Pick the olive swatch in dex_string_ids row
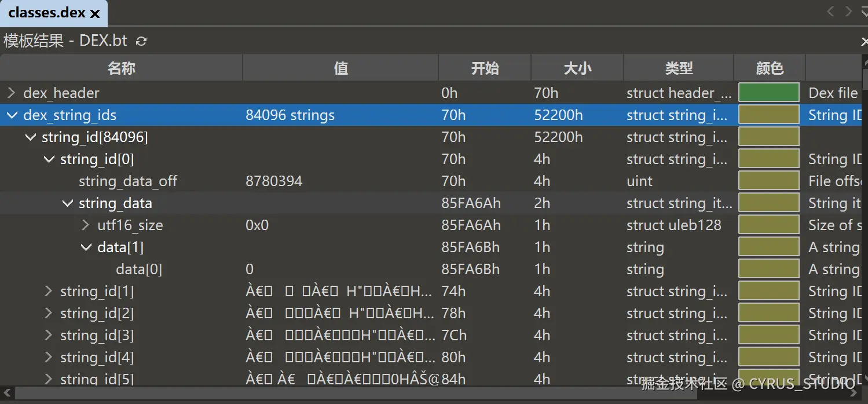The height and width of the screenshot is (404, 868). [x=769, y=115]
